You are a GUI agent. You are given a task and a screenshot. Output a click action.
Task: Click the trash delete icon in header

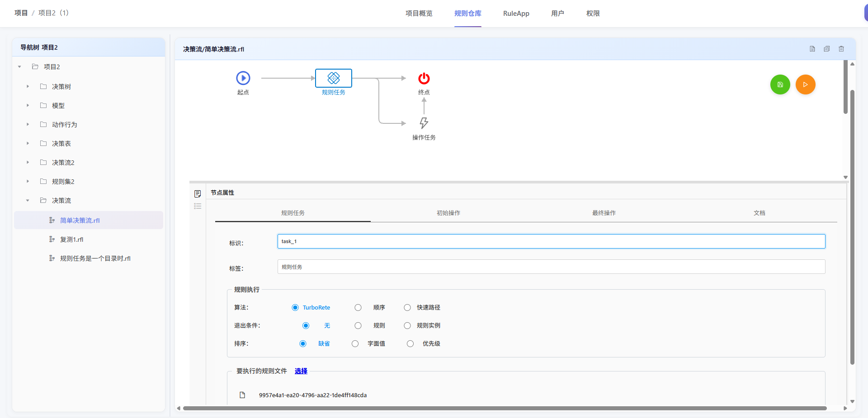click(x=841, y=49)
